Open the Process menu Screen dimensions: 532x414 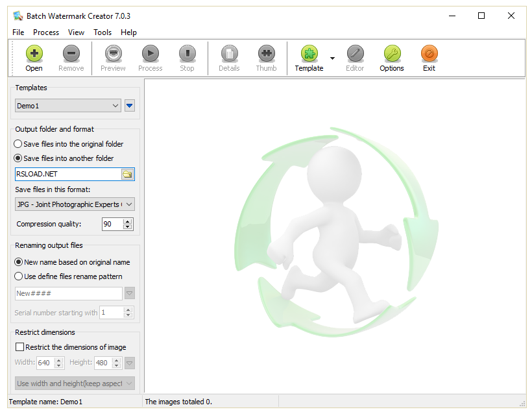tap(46, 32)
